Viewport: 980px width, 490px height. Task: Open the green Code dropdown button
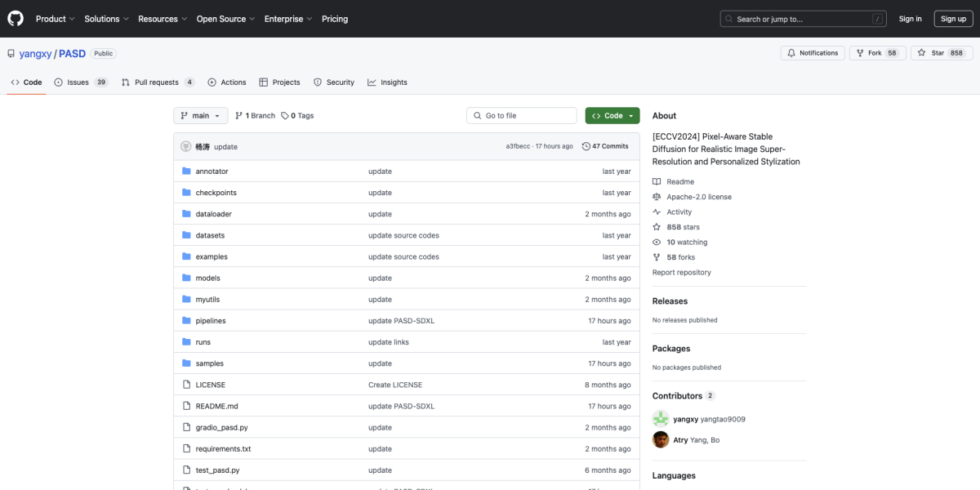pos(612,116)
